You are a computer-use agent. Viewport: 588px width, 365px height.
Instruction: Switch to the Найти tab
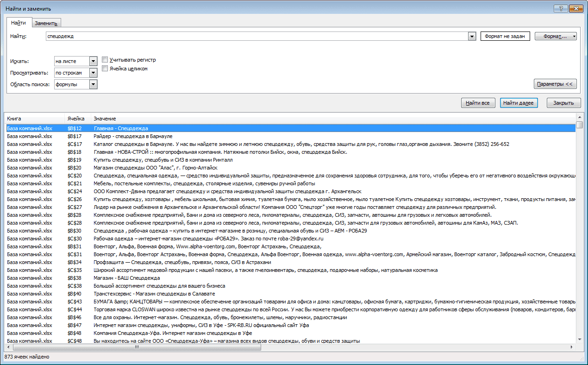(x=19, y=23)
